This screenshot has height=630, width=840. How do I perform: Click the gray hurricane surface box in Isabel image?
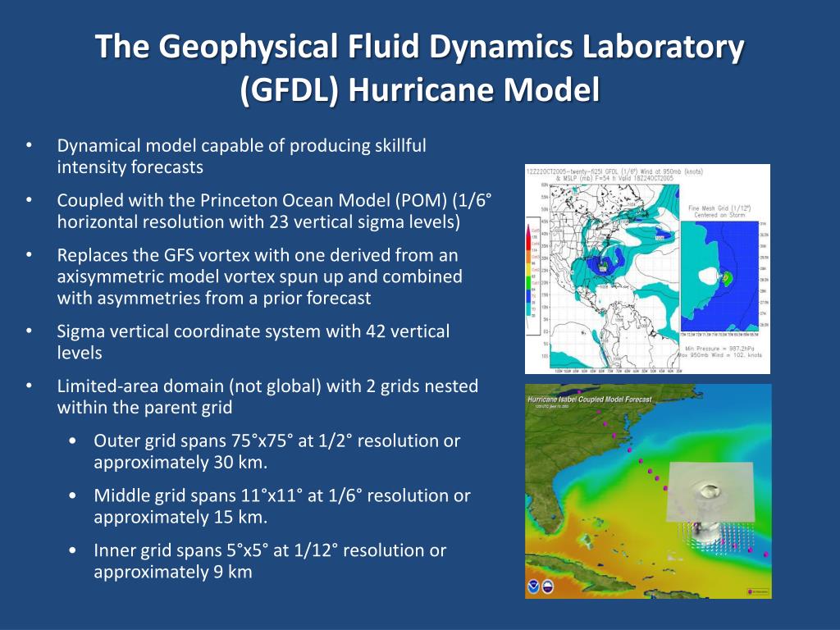(710, 492)
